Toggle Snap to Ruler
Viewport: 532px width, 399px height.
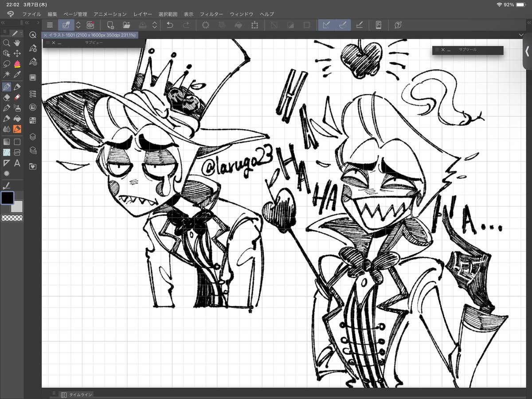tap(326, 25)
